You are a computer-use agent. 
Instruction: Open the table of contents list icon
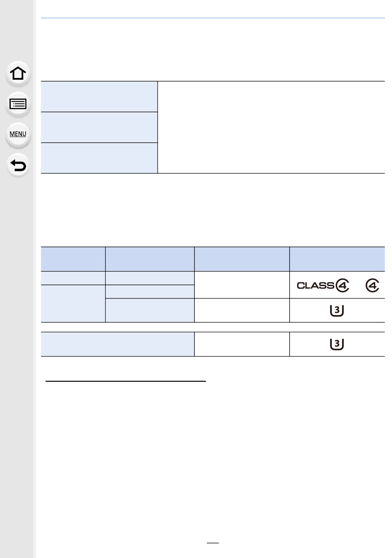click(x=18, y=104)
